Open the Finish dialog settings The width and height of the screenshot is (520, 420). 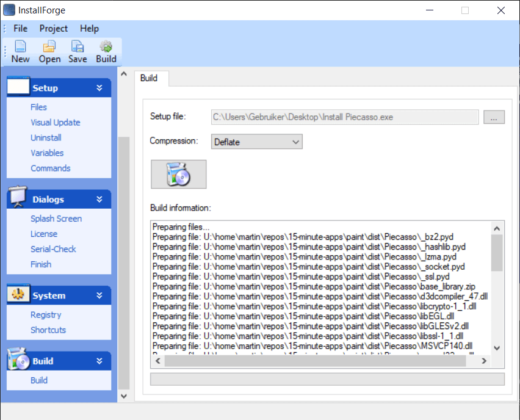[x=41, y=264]
